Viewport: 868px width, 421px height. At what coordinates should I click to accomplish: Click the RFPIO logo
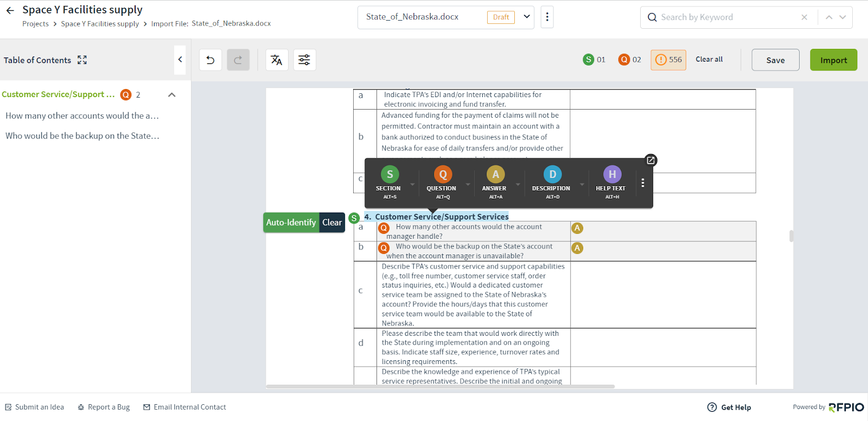(846, 407)
